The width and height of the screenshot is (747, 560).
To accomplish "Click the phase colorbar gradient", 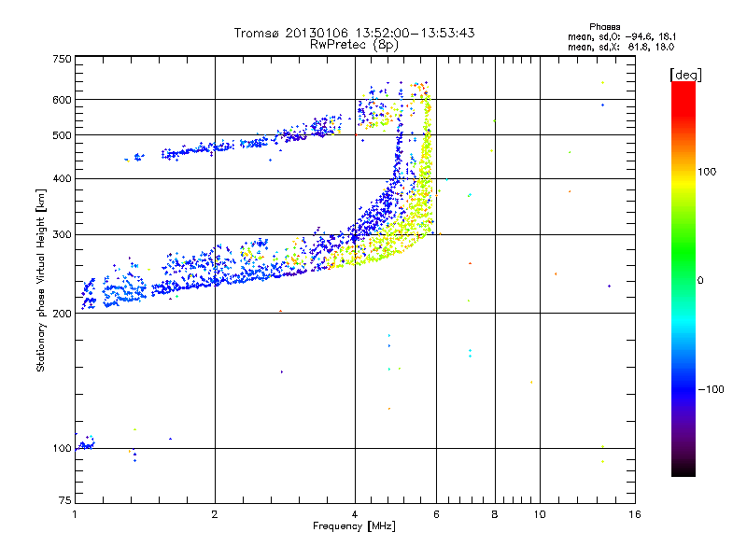I will click(684, 278).
